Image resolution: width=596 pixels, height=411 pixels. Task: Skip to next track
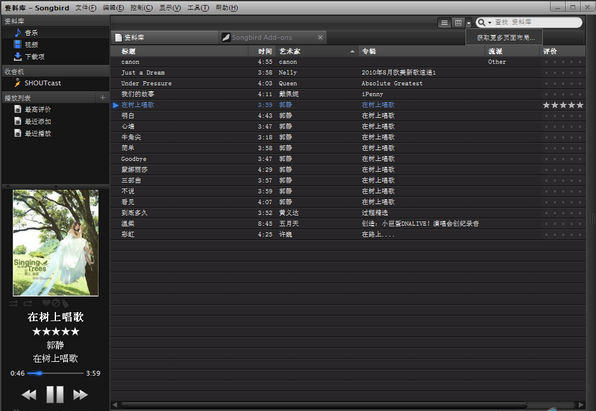[80, 395]
